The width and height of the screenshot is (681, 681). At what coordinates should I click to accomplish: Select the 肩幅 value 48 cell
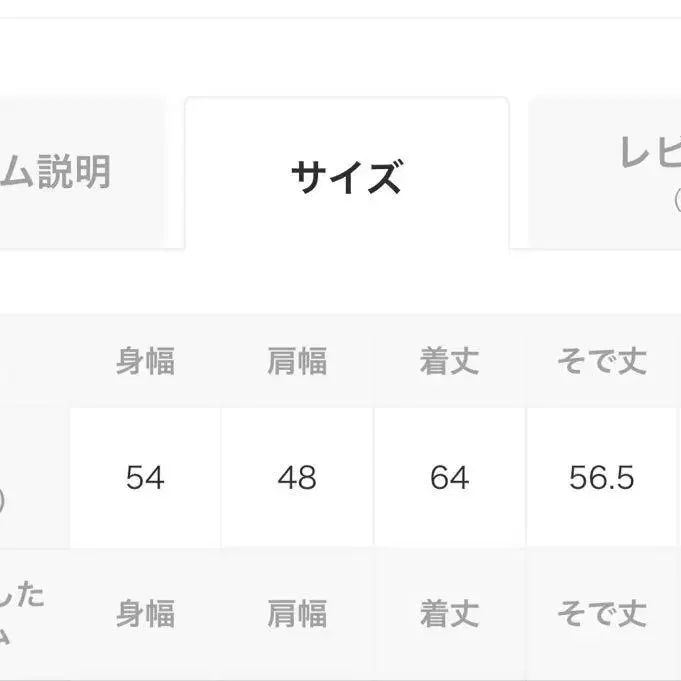[x=297, y=478]
